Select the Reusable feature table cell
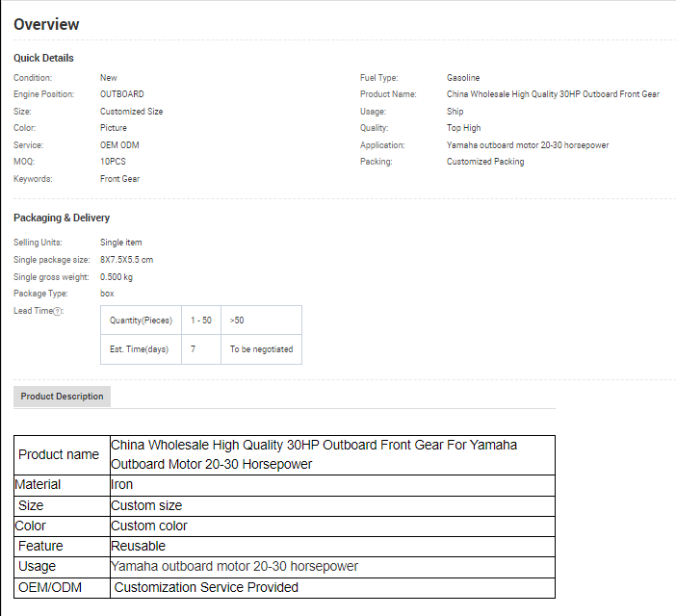Image resolution: width=676 pixels, height=616 pixels. (139, 546)
